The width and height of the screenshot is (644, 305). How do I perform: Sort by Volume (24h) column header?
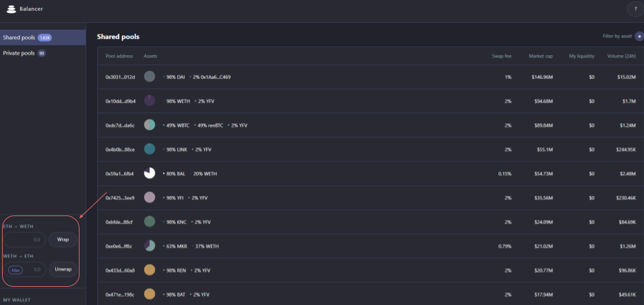coord(621,56)
